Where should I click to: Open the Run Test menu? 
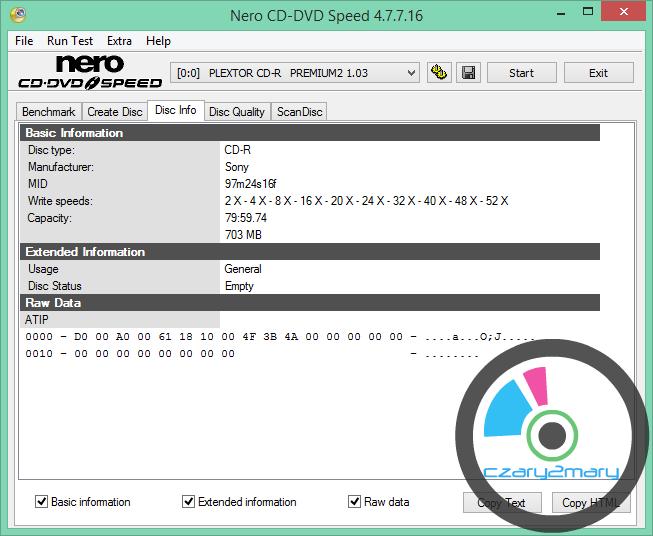point(70,41)
